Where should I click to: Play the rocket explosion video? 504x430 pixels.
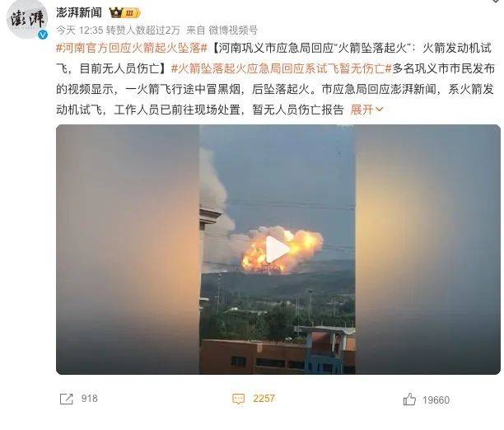pos(278,250)
